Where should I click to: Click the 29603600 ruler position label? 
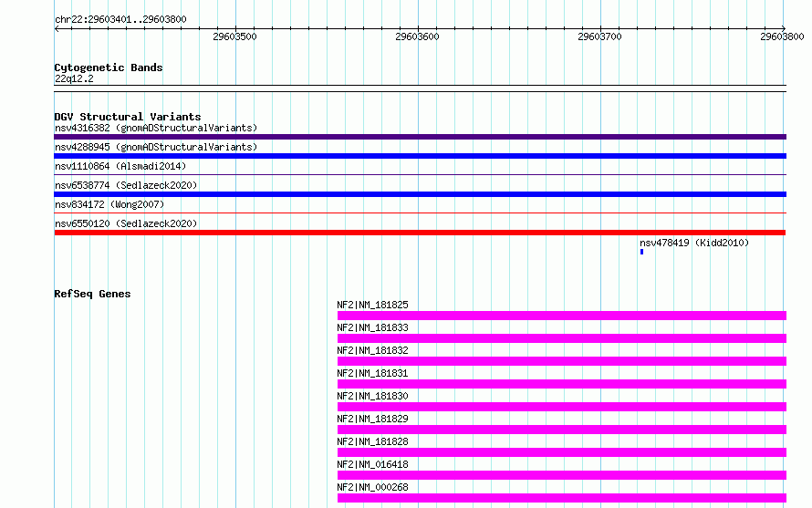(417, 36)
